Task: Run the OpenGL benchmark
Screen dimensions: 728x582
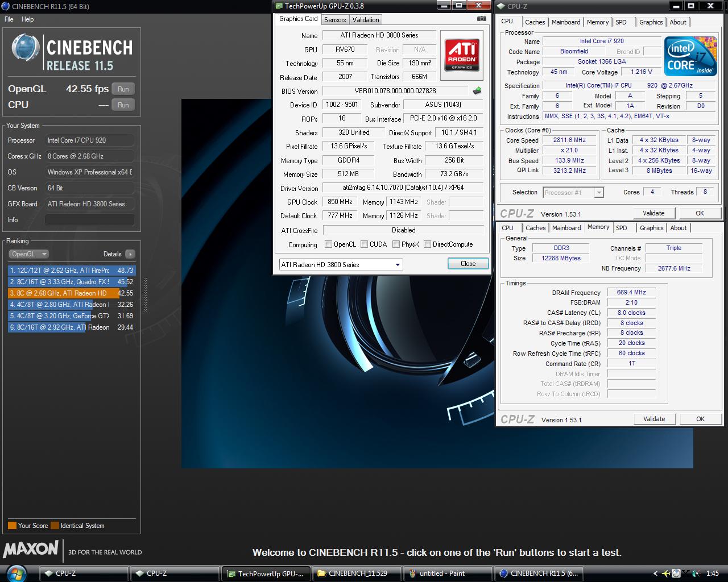Action: (x=123, y=89)
